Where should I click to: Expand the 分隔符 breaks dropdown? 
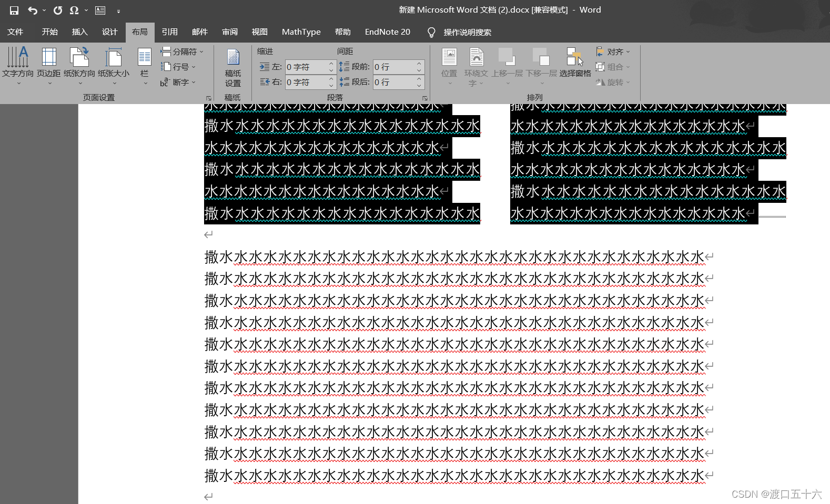coord(182,52)
